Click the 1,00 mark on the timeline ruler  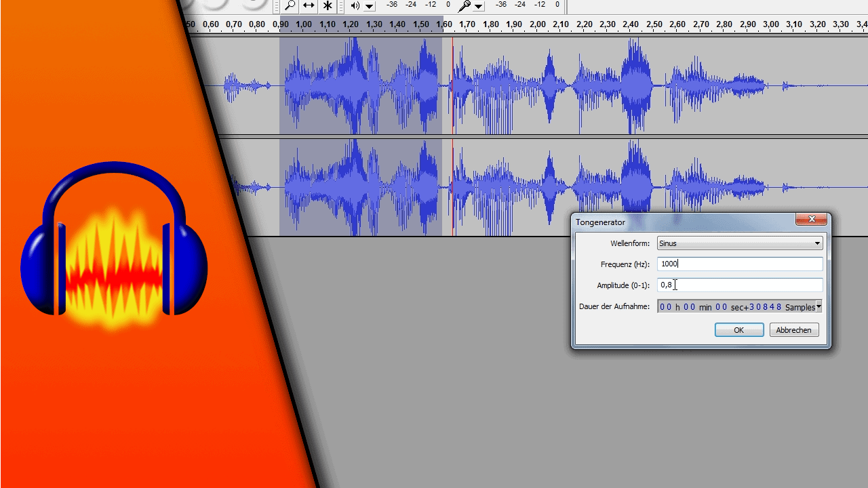pos(304,24)
